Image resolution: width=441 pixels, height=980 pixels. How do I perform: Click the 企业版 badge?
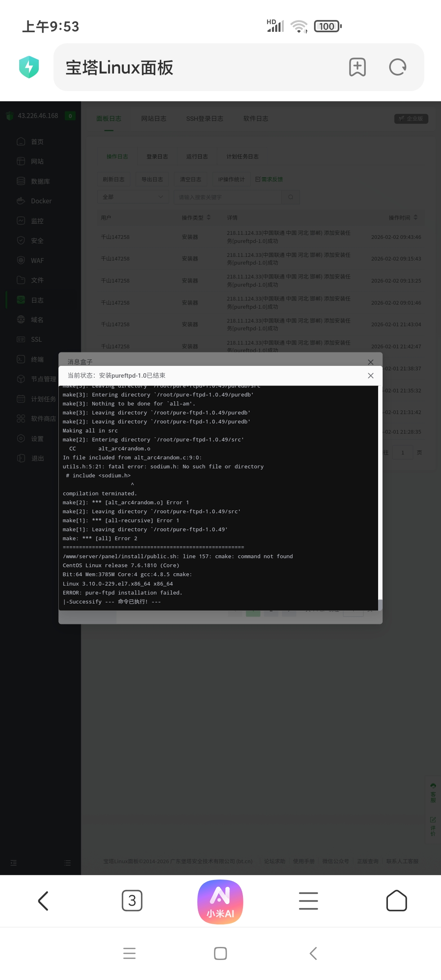(411, 118)
